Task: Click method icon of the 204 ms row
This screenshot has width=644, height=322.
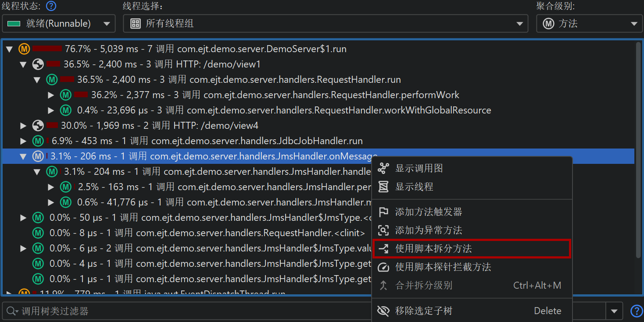Action: (x=52, y=172)
